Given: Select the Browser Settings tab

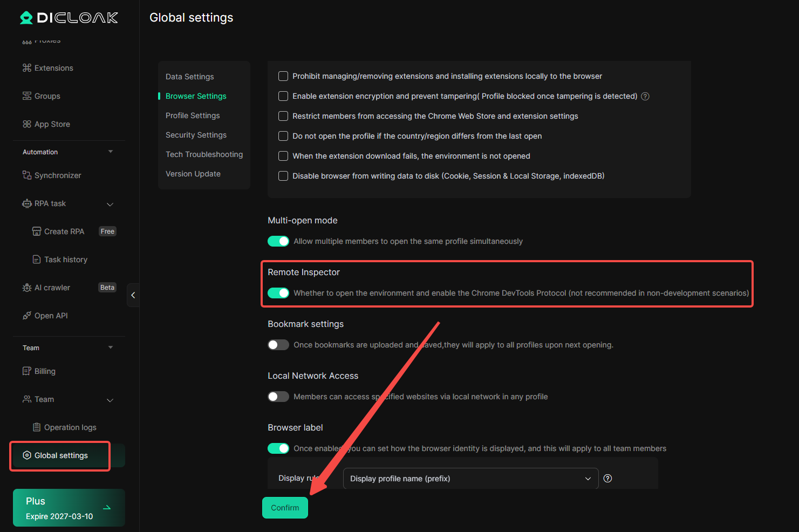Looking at the screenshot, I should click(196, 96).
